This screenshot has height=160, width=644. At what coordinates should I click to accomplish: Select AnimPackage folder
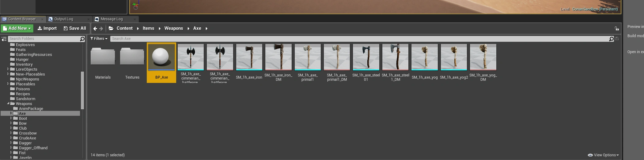31,109
